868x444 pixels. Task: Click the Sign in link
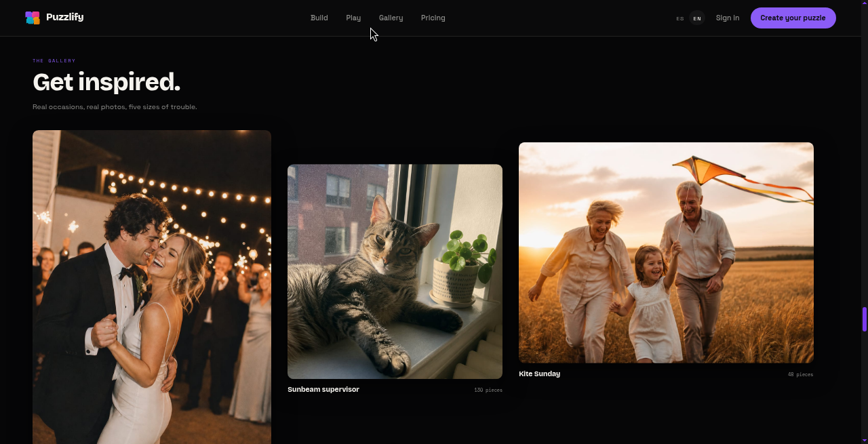[728, 18]
